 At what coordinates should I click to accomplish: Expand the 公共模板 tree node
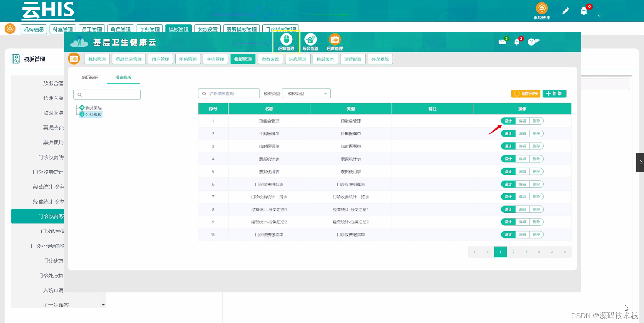[x=82, y=114]
